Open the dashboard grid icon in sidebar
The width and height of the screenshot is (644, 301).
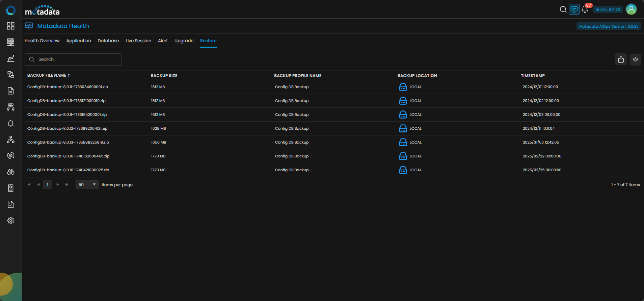click(x=11, y=26)
